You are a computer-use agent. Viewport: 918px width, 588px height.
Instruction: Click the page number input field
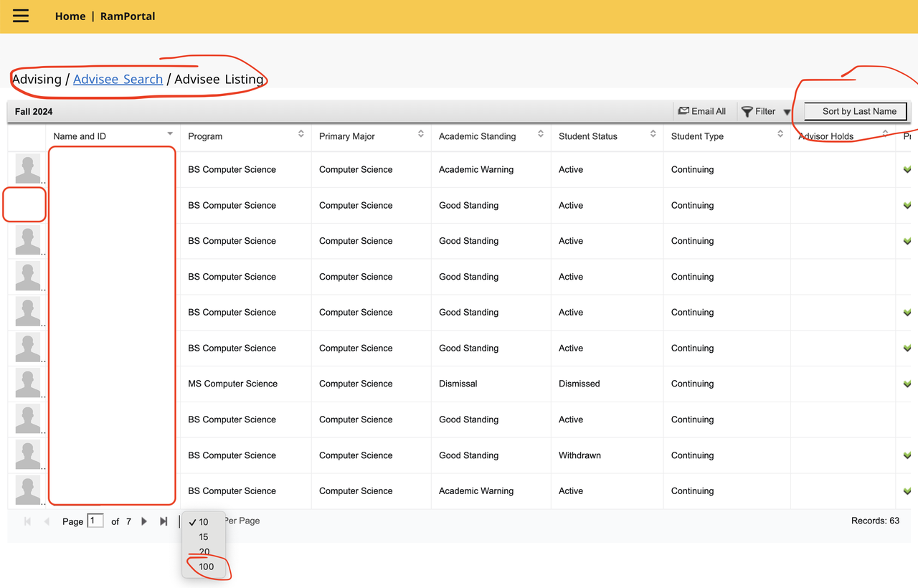tap(95, 521)
